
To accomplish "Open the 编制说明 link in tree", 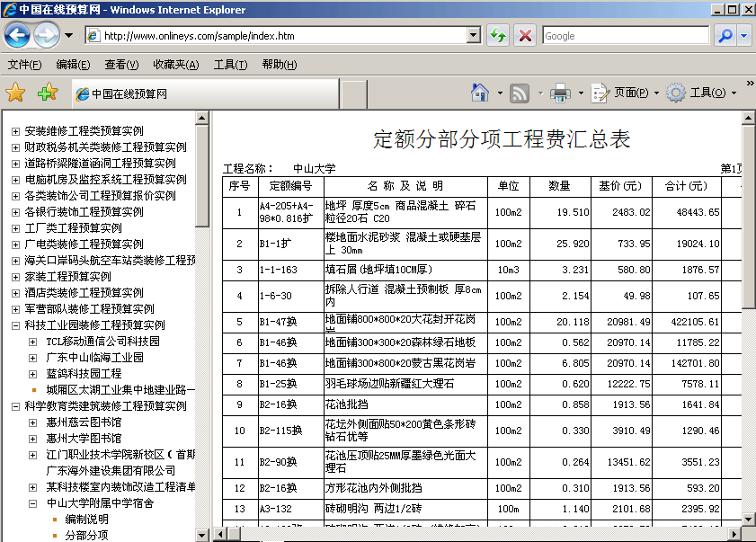I will (86, 520).
